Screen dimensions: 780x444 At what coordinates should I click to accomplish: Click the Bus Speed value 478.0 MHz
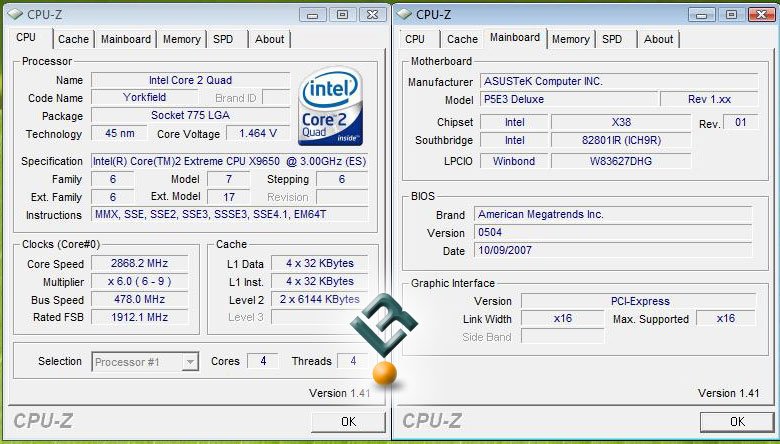[x=140, y=299]
